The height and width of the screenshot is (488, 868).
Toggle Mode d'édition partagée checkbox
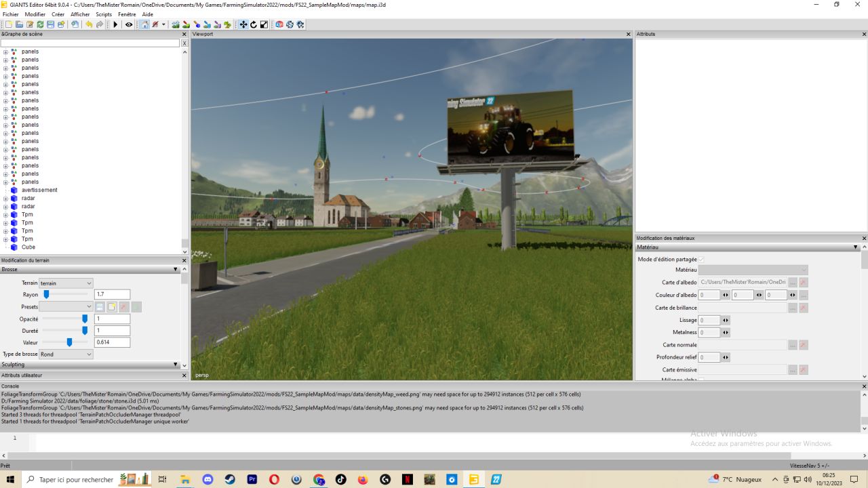[x=701, y=260]
